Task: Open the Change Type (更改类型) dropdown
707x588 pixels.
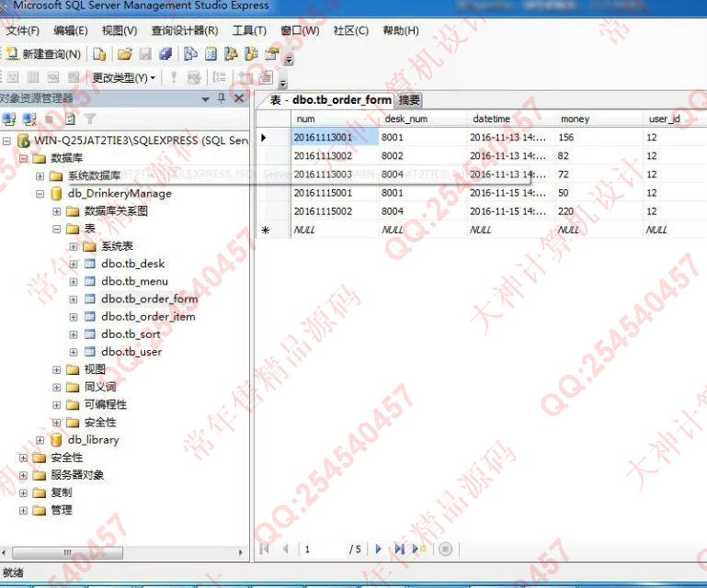Action: (x=123, y=78)
